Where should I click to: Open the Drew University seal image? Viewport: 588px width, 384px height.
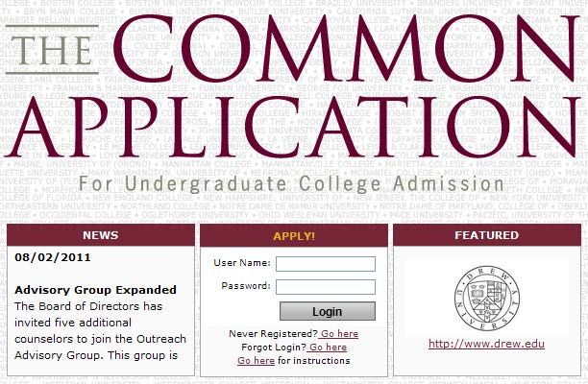coord(487,299)
